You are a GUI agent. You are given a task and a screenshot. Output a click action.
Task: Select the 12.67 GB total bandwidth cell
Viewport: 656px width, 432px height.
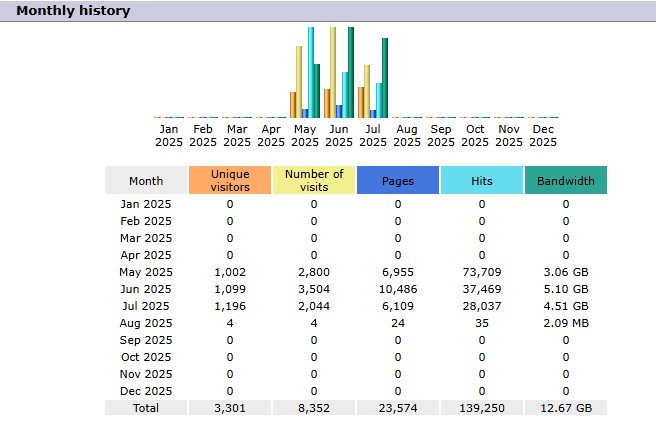(x=566, y=408)
